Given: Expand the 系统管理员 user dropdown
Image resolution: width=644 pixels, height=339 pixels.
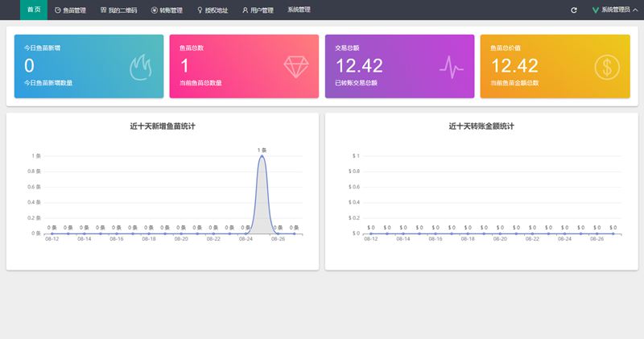Looking at the screenshot, I should coord(615,10).
